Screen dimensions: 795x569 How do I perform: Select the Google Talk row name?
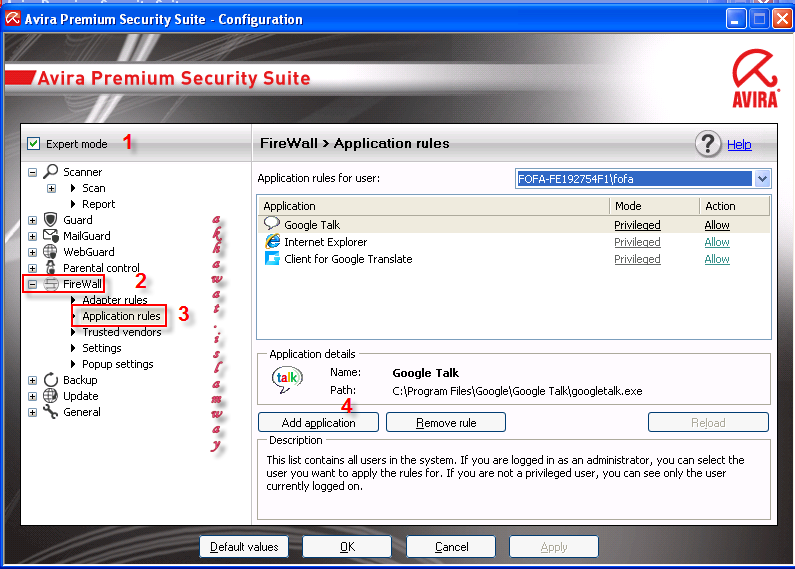(312, 225)
